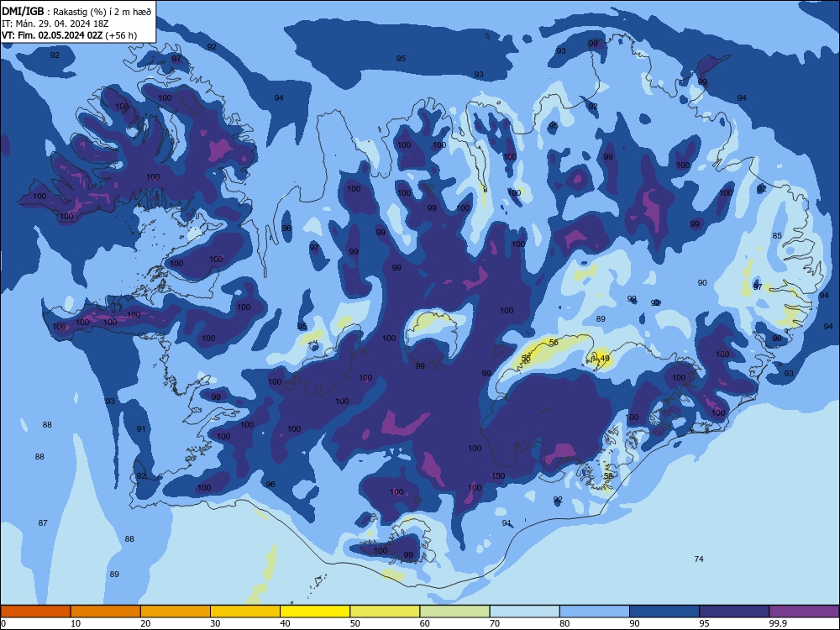Click the legend tick label "20"

click(145, 623)
